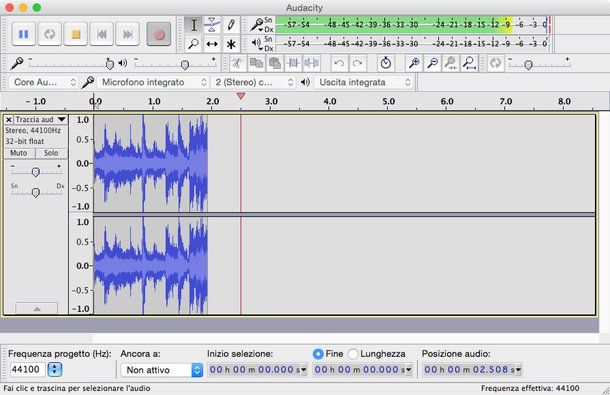
Task: Click the playback level meter
Action: 412,44
